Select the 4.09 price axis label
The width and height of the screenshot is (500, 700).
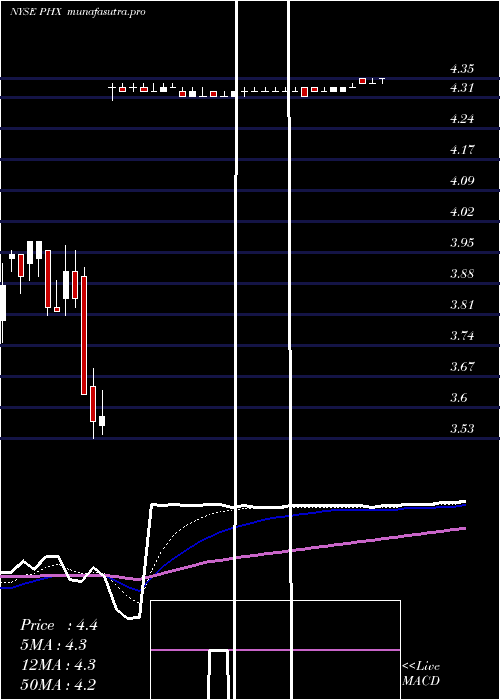coord(462,181)
